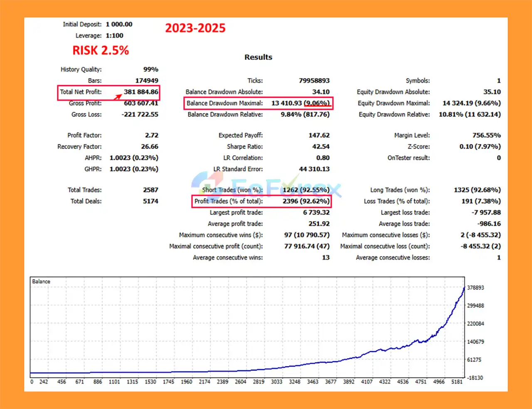
Task: Click the 2604 x-axis tick label
Action: pyautogui.click(x=241, y=382)
